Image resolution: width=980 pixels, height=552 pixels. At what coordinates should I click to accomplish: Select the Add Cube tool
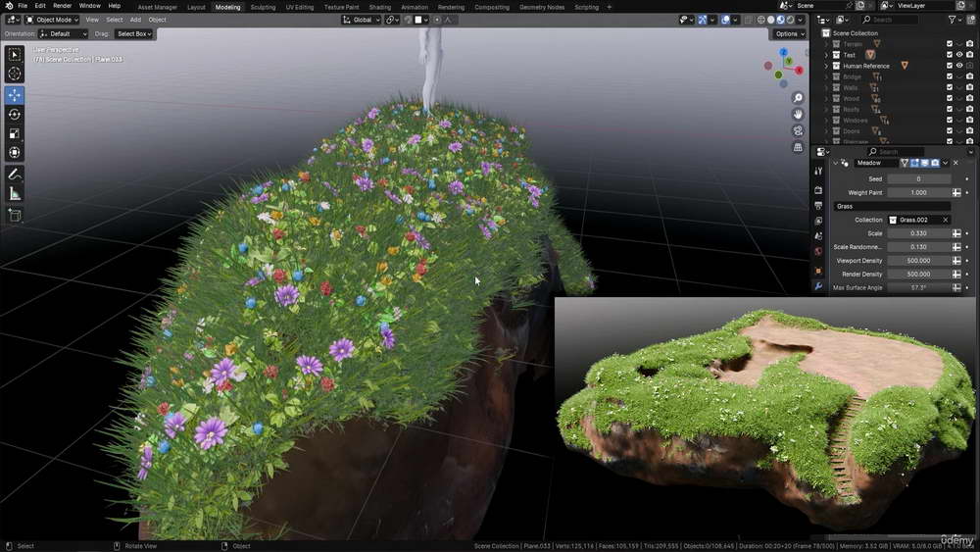15,216
